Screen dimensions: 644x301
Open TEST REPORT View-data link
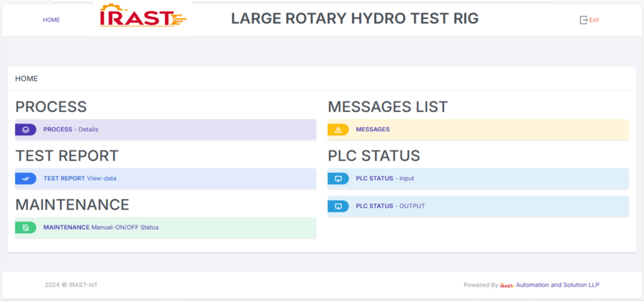80,178
